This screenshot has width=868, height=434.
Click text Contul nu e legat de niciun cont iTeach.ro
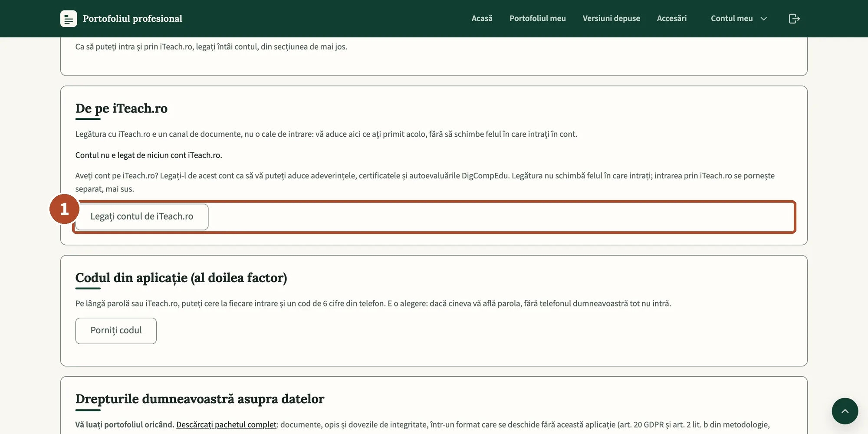(x=149, y=155)
